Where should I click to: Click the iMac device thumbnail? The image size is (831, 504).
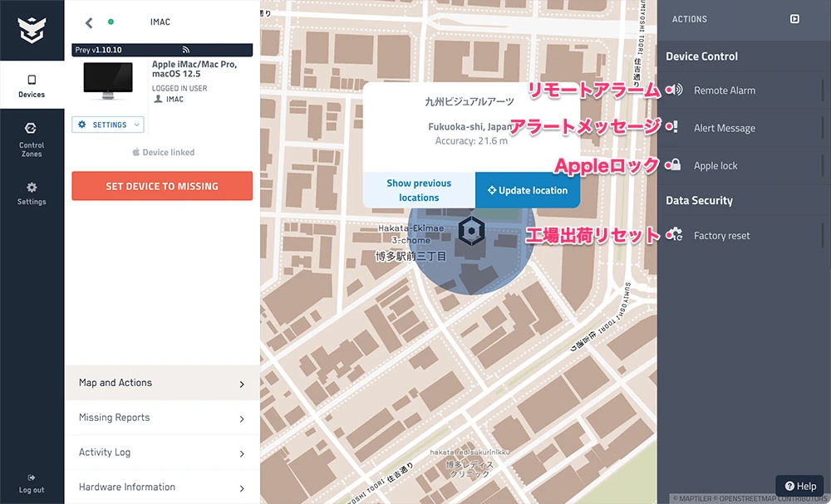pyautogui.click(x=108, y=81)
